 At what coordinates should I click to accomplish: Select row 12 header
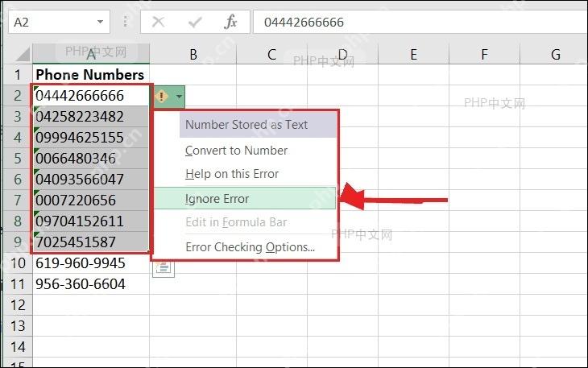tap(18, 304)
